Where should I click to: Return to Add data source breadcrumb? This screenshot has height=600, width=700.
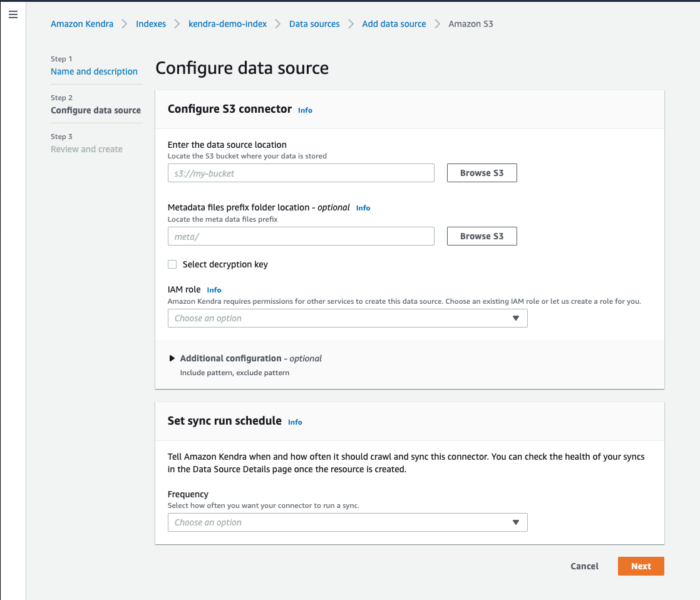point(394,24)
